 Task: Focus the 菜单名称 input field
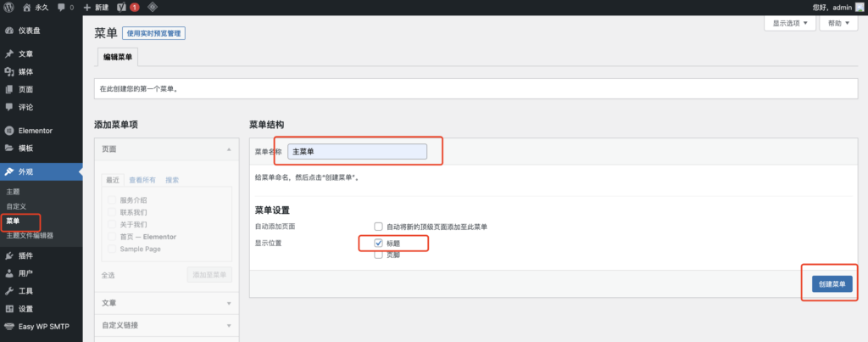[358, 151]
